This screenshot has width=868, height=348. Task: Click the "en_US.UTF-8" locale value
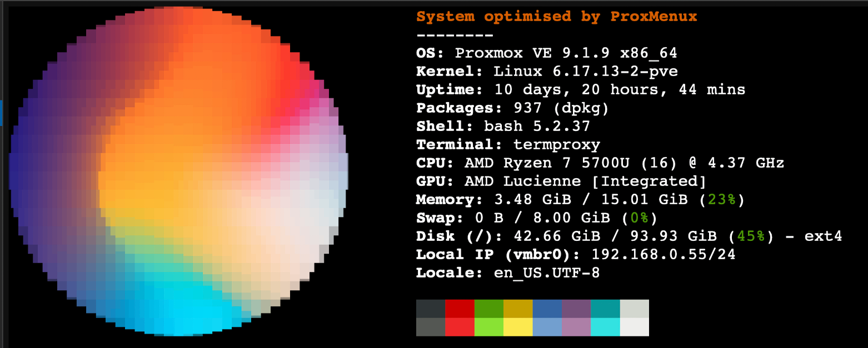click(547, 273)
